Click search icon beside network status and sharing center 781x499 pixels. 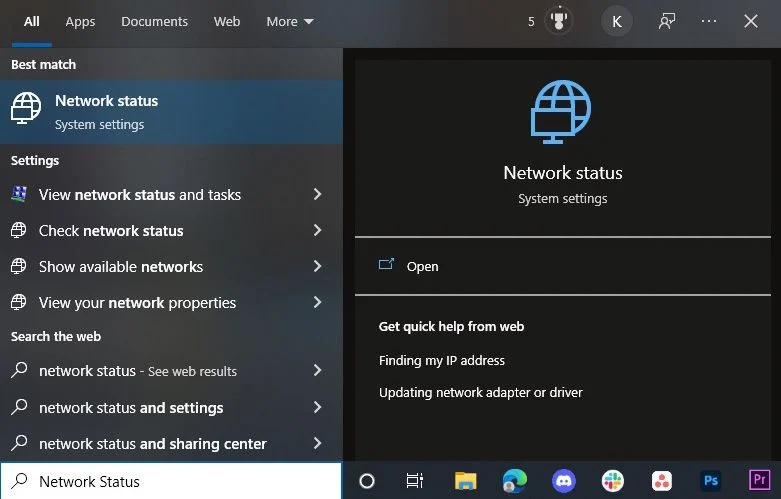click(19, 442)
